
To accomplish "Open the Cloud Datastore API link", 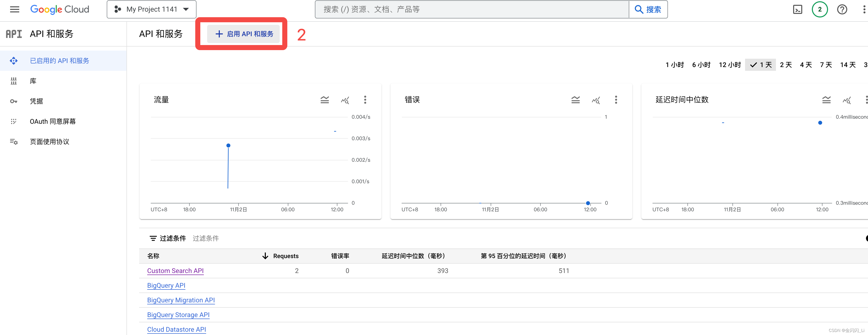I will (x=177, y=329).
